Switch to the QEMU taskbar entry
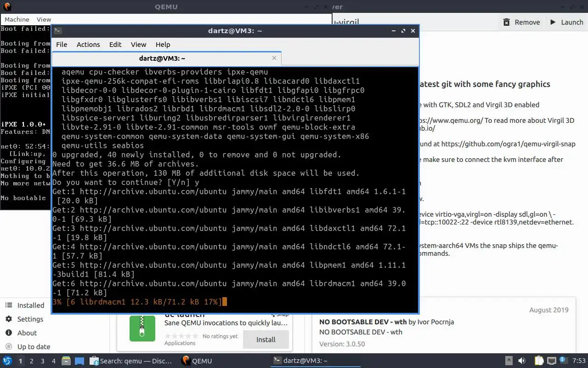This screenshot has width=588, height=368. [x=197, y=361]
